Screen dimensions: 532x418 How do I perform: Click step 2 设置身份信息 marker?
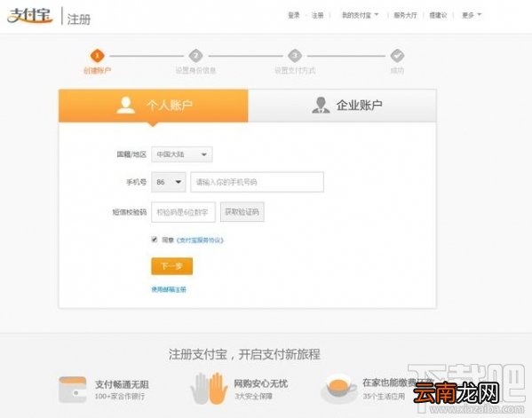tap(195, 56)
